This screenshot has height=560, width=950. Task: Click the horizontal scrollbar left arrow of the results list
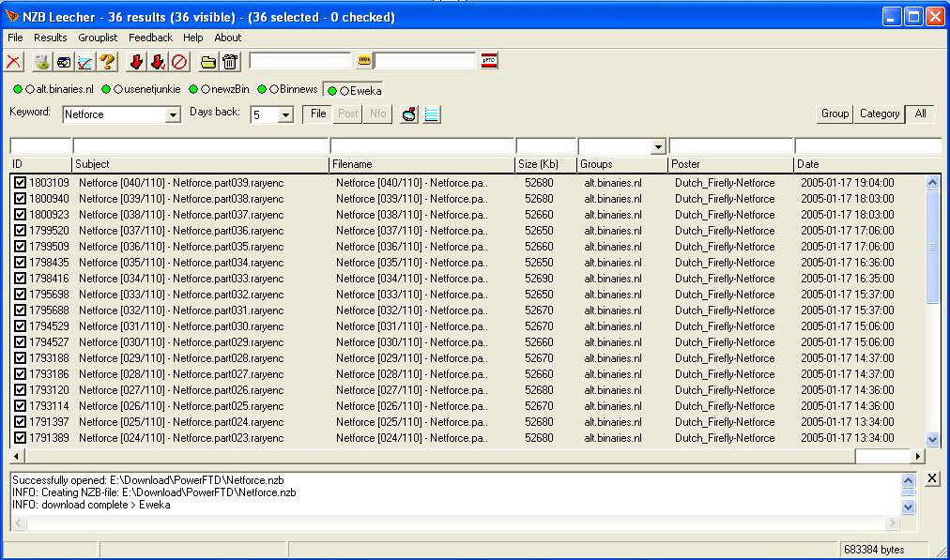click(x=17, y=456)
